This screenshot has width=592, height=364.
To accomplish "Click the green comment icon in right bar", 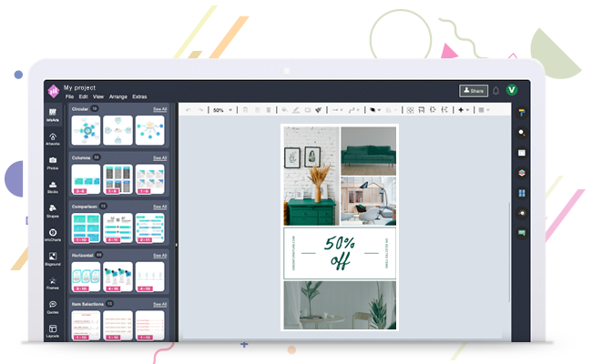I will tap(522, 233).
